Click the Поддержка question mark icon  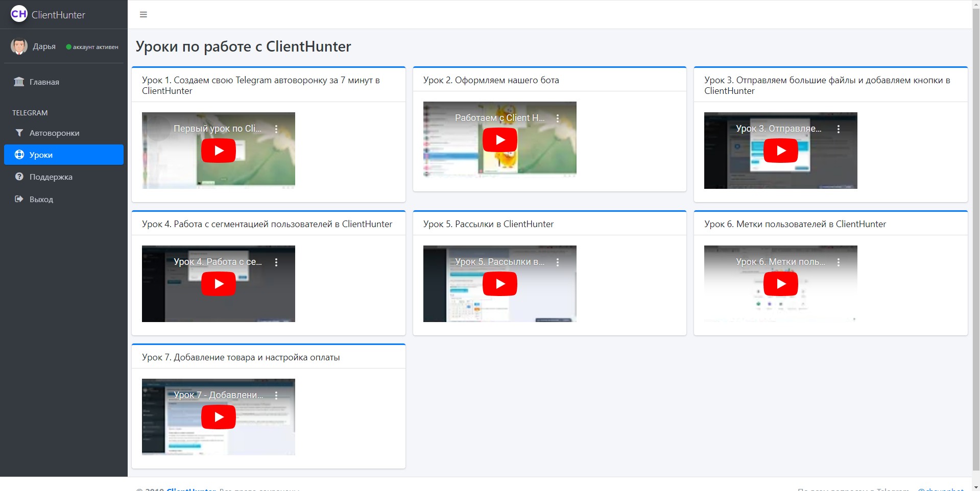point(19,177)
